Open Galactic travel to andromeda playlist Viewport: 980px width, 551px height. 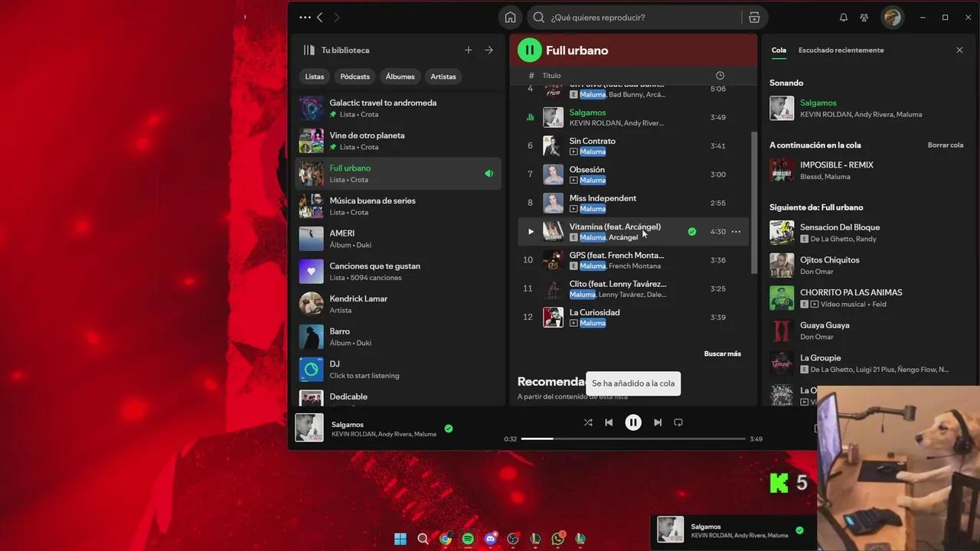pyautogui.click(x=398, y=109)
